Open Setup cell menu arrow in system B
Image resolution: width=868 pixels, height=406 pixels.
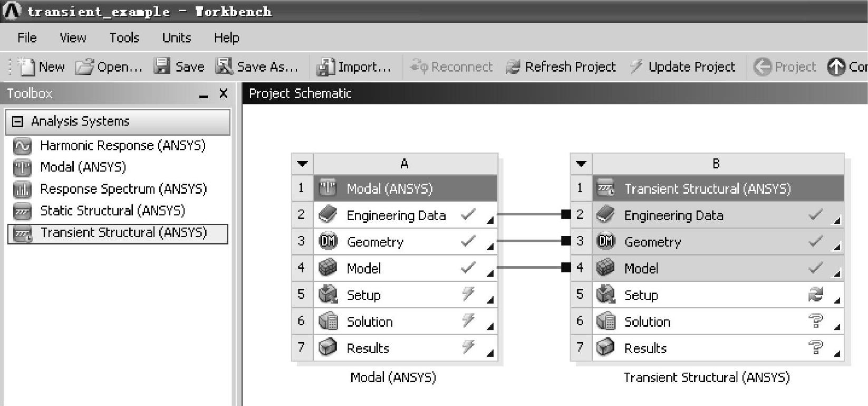tap(837, 300)
